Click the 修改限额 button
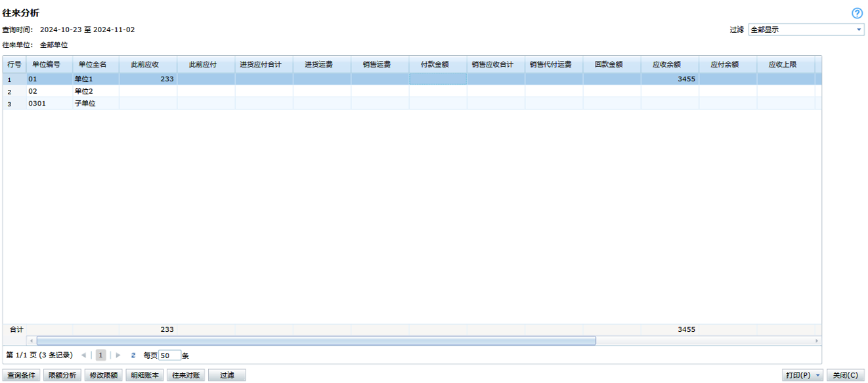Image resolution: width=868 pixels, height=383 pixels. pos(103,375)
